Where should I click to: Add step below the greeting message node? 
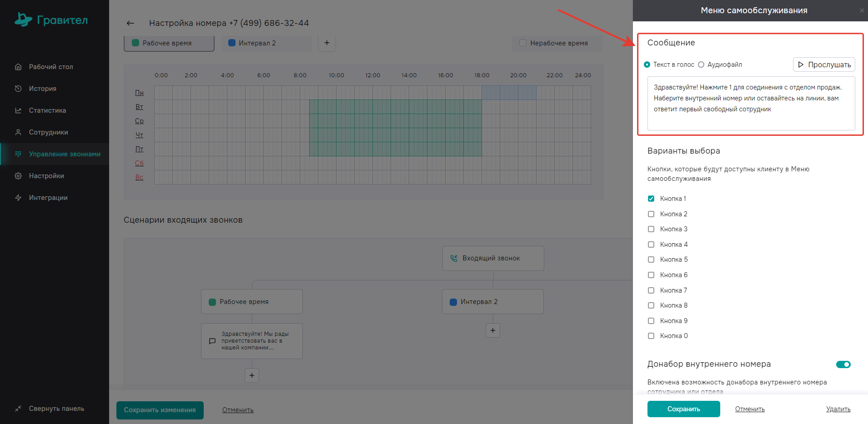(x=251, y=375)
